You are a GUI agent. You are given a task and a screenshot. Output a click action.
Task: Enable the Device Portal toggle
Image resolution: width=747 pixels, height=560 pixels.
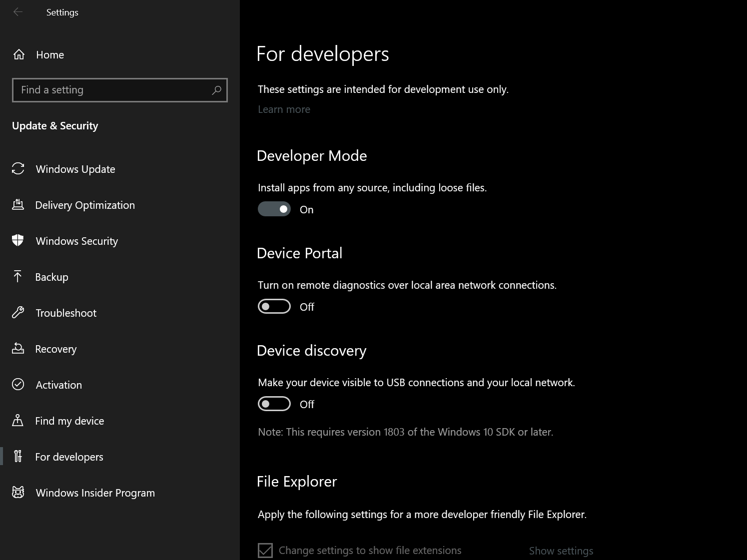point(274,307)
